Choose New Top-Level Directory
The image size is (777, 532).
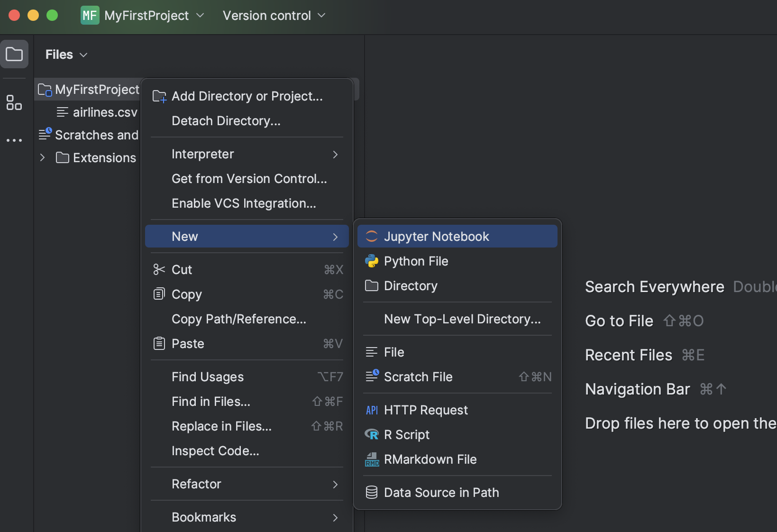(462, 319)
